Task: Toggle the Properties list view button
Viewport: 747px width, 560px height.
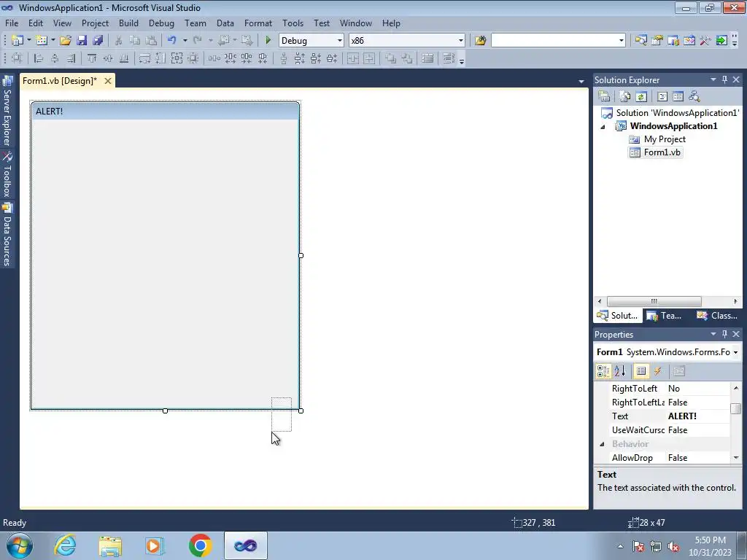Action: coord(641,371)
